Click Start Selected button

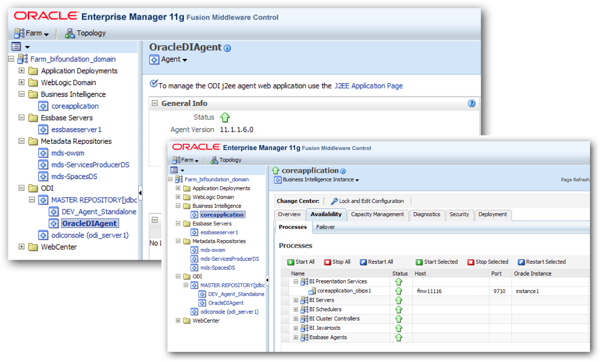[x=437, y=262]
